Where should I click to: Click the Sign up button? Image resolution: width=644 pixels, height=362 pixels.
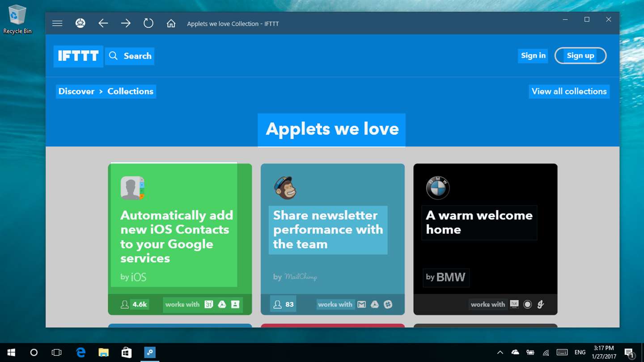[x=580, y=55]
